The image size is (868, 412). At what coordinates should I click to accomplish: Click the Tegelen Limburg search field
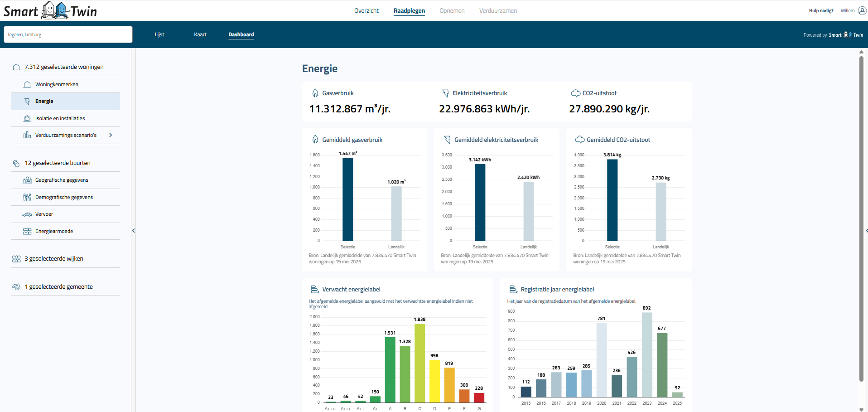click(x=68, y=34)
